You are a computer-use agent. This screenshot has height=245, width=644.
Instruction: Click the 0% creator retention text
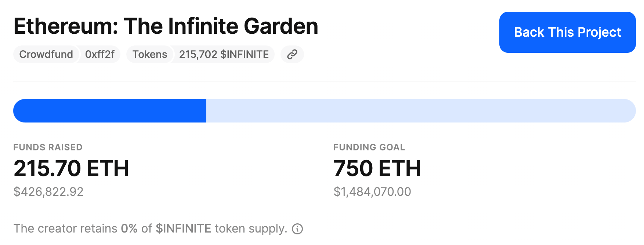129,228
